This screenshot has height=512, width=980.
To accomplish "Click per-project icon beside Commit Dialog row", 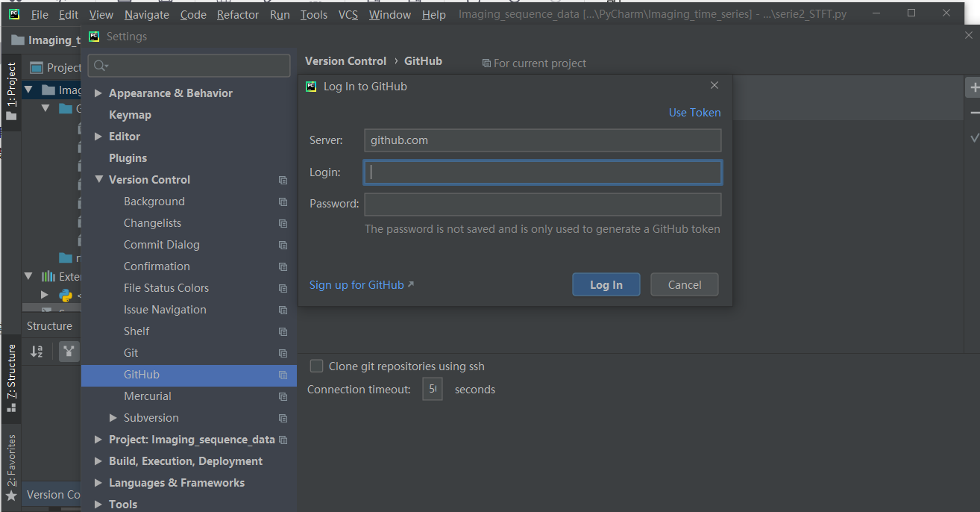I will coord(283,245).
